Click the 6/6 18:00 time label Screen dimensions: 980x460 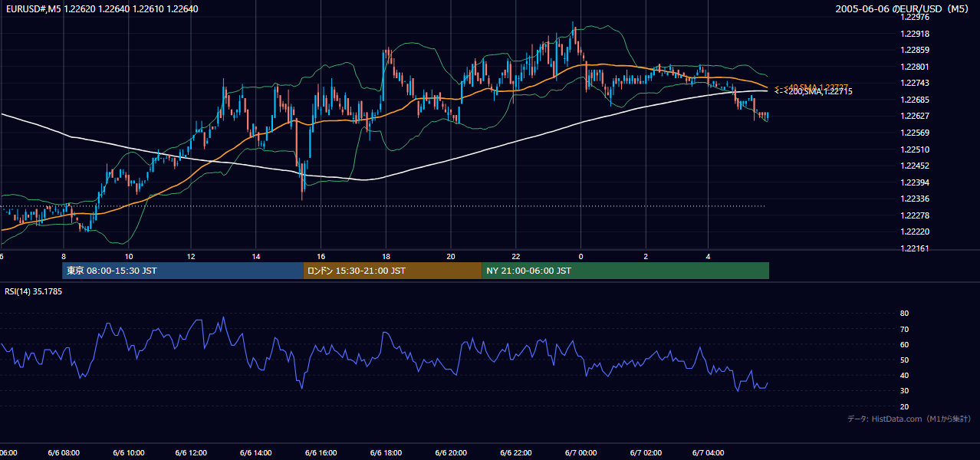coord(386,453)
